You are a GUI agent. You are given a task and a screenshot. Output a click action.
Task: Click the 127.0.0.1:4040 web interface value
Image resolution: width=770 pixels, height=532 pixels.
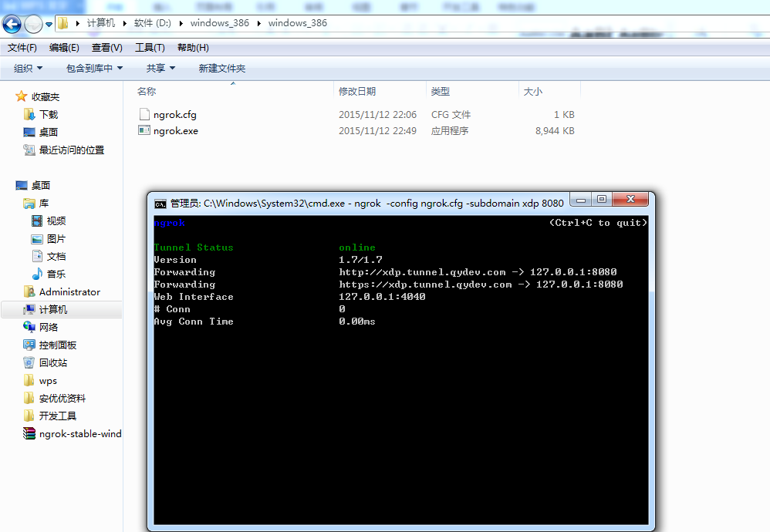(x=382, y=296)
